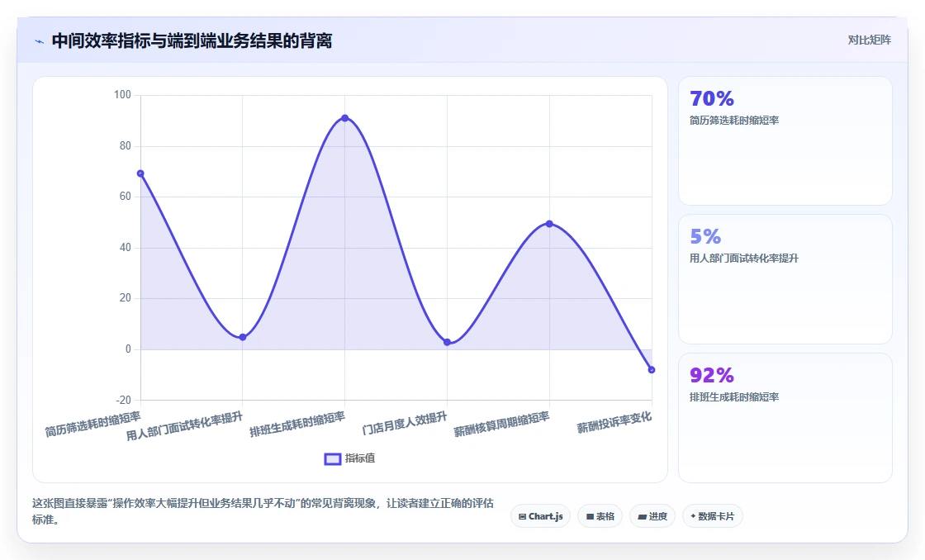Click the 70% value card figure
This screenshot has width=925, height=560.
711,98
